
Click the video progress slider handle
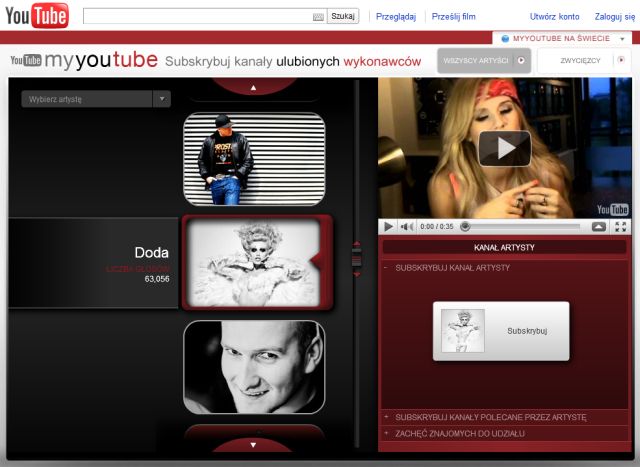pos(465,227)
